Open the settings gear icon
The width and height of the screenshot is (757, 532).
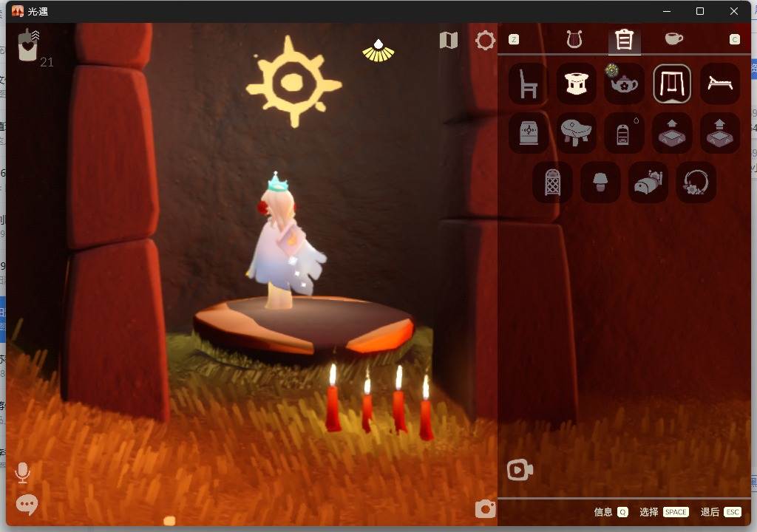coord(485,41)
